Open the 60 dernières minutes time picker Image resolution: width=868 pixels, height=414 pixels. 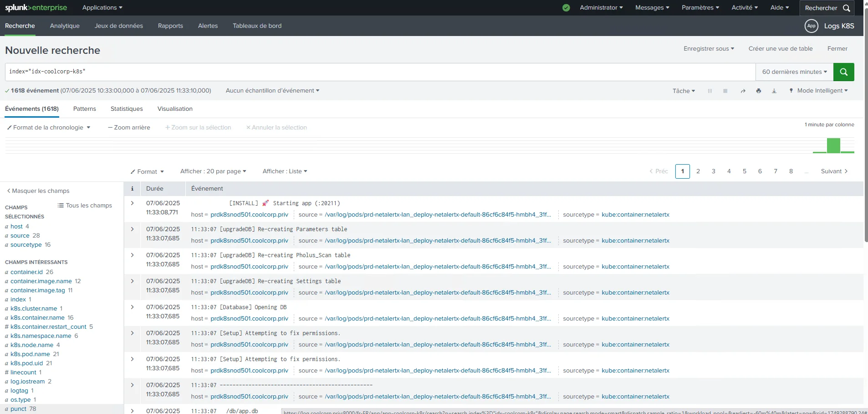pos(794,72)
